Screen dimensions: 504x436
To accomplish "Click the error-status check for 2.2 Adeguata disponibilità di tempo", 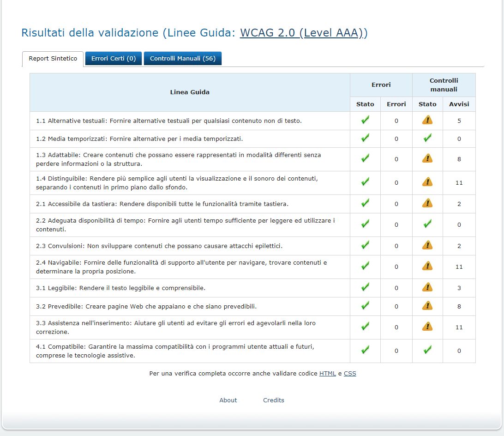I will (365, 224).
